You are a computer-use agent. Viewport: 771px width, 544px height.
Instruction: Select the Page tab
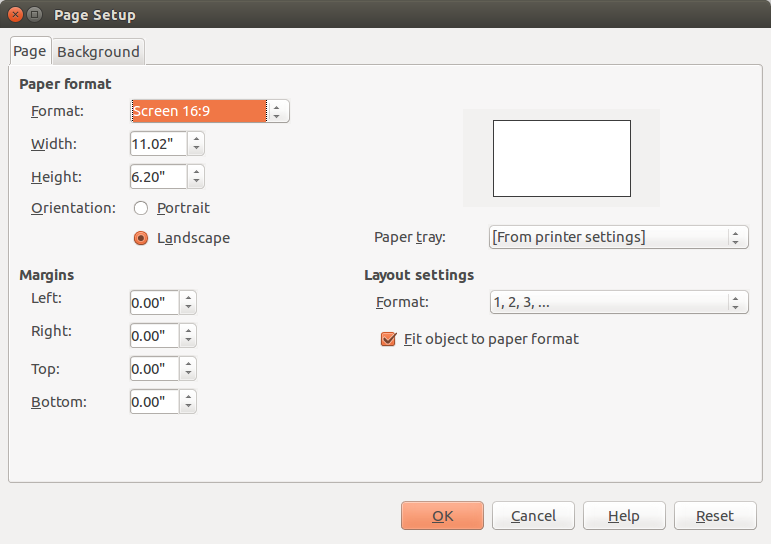[29, 51]
